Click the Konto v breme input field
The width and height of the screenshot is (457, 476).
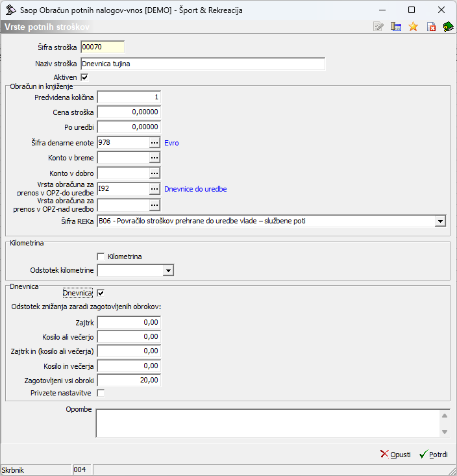(x=123, y=158)
